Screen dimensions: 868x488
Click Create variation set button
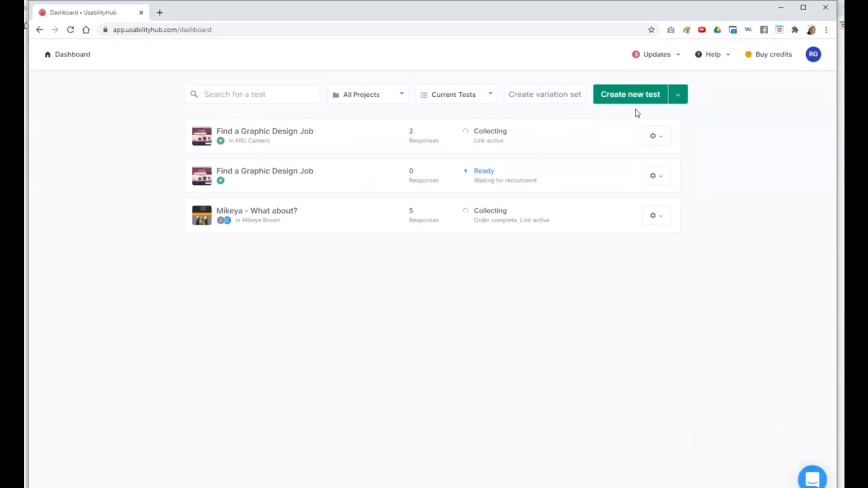click(x=544, y=94)
